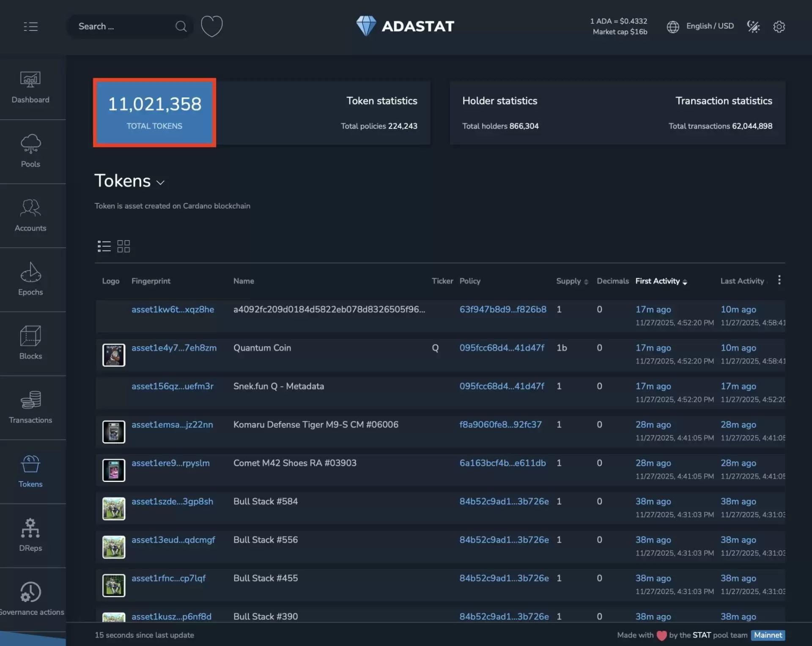812x646 pixels.
Task: Open Blocks in the sidebar
Action: click(x=30, y=343)
